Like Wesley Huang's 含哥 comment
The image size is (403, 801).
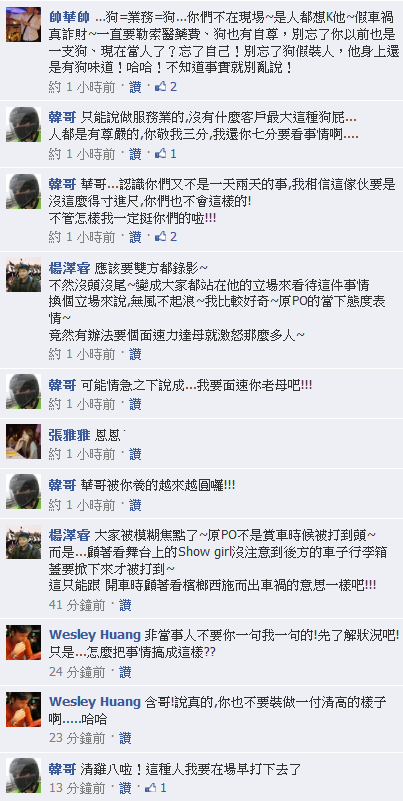(x=125, y=738)
